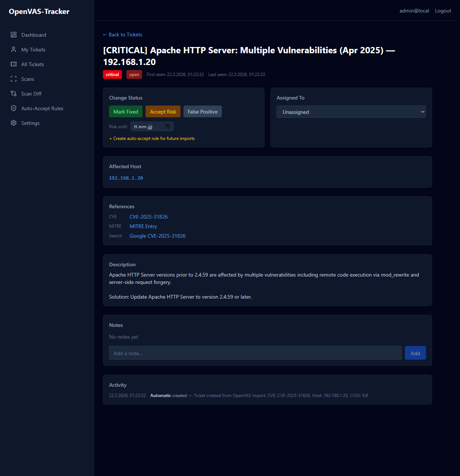460x476 pixels.
Task: Click the Notes heading
Action: pos(116,325)
